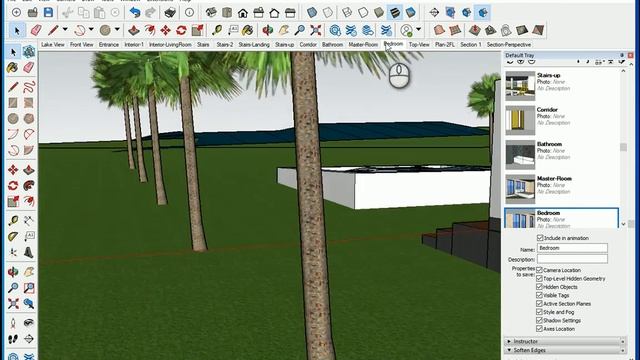Select the Polygon tool
Viewport: 640px width, 360px height.
29,119
